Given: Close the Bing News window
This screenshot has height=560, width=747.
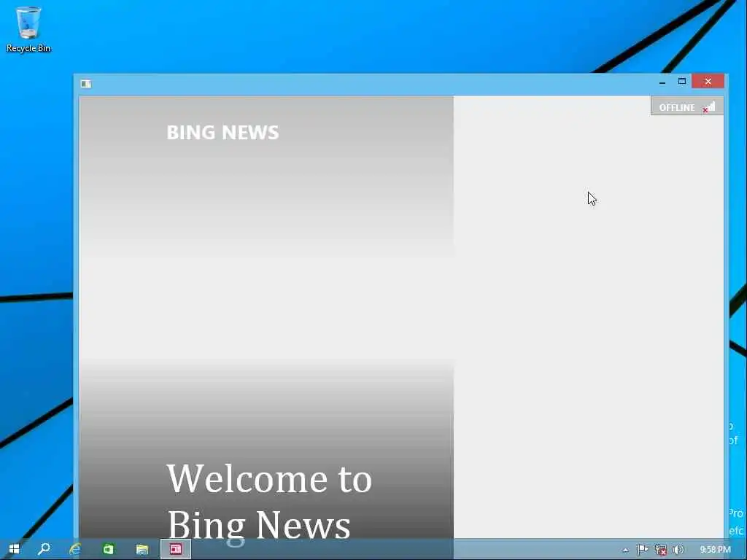Looking at the screenshot, I should pyautogui.click(x=708, y=82).
